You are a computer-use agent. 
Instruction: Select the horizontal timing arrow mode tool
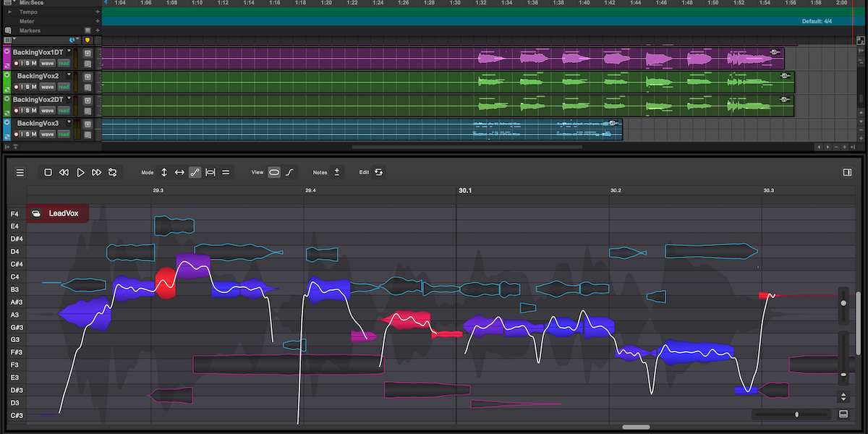click(x=179, y=173)
